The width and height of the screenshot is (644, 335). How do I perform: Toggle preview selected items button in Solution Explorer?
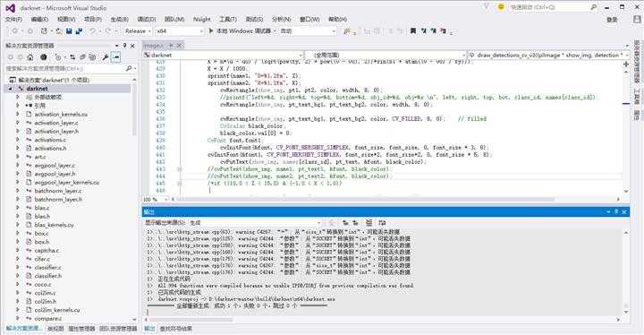[x=116, y=57]
